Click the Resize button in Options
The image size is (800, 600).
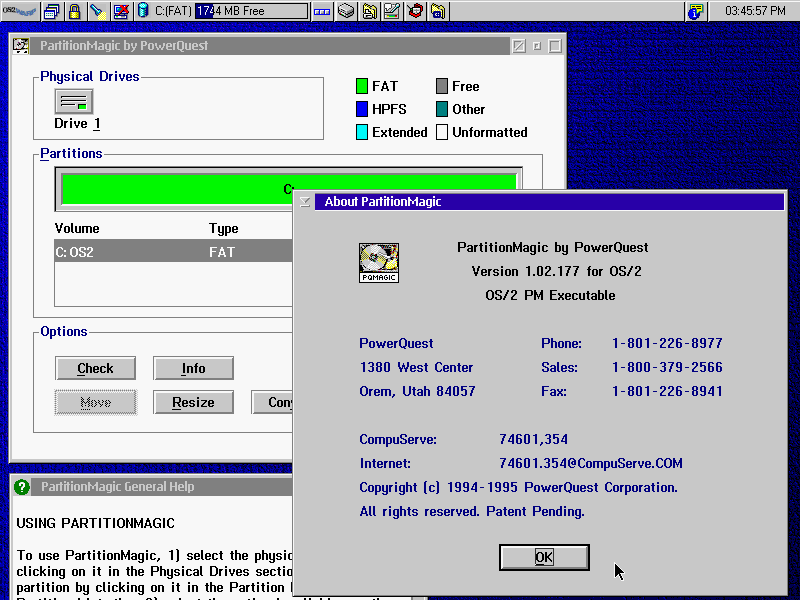click(193, 403)
